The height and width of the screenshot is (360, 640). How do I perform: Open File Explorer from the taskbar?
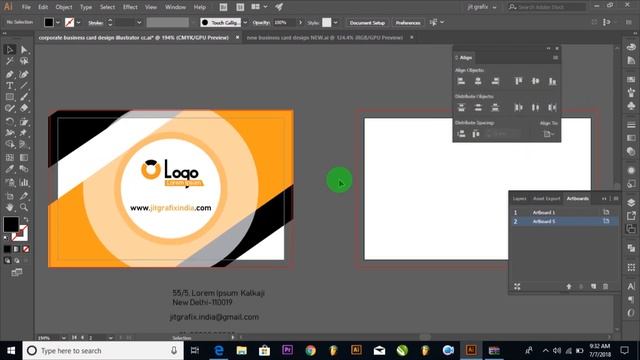pos(242,351)
